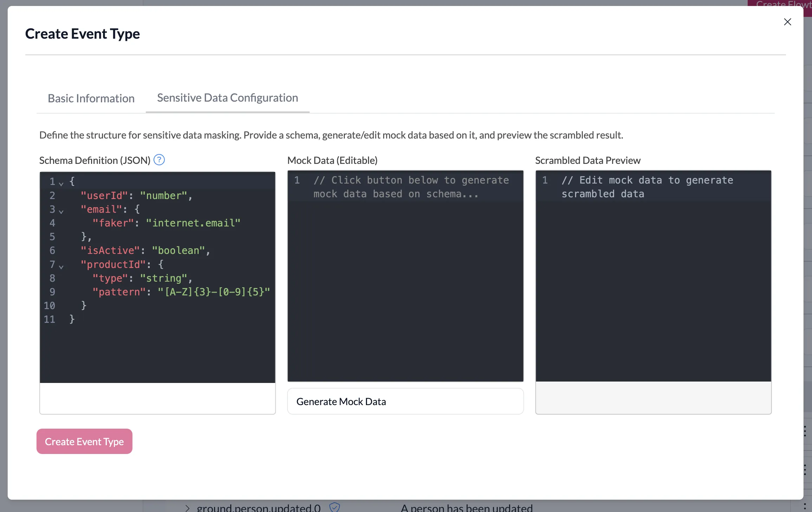Click the "// Click button below" placeholder comment
This screenshot has height=512, width=812.
[x=411, y=187]
